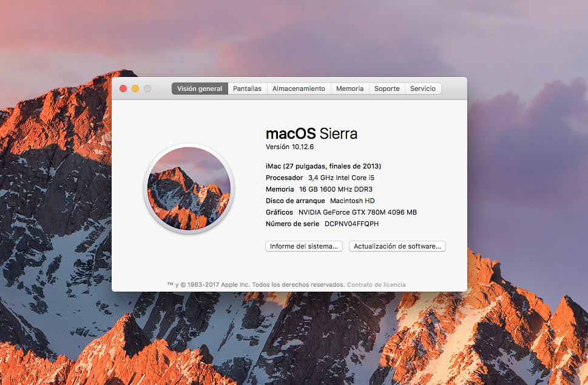Click the macOS Sierra mountain logo
Screen dimensions: 588x385
[x=189, y=189]
